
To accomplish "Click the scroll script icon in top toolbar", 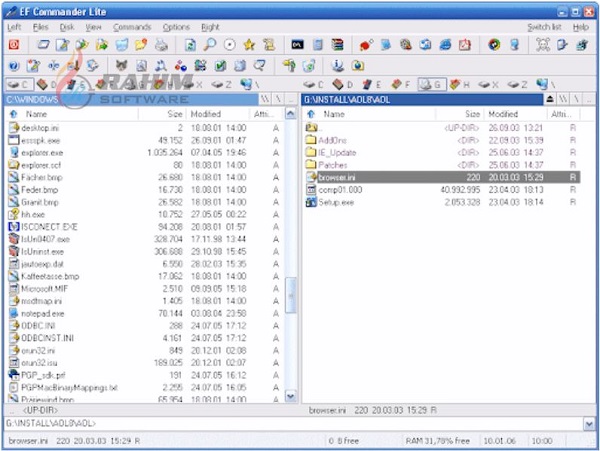I will (269, 45).
